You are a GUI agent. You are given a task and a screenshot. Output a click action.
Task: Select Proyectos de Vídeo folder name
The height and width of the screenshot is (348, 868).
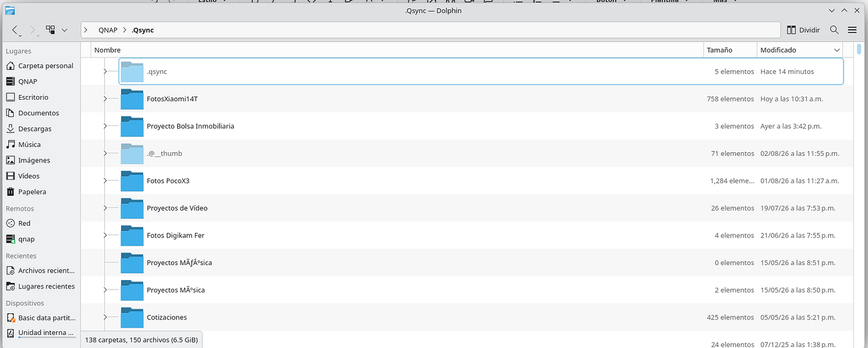pos(177,208)
